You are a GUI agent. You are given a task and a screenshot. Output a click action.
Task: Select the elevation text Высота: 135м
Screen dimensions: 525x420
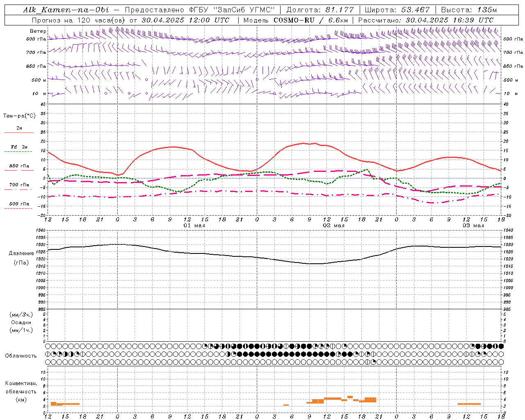[x=469, y=10]
